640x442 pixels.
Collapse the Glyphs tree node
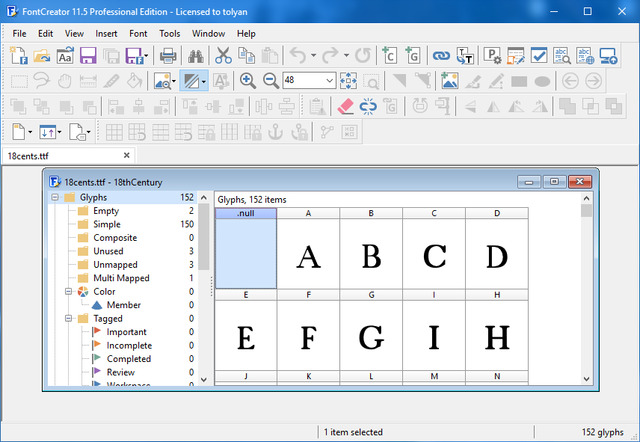54,198
